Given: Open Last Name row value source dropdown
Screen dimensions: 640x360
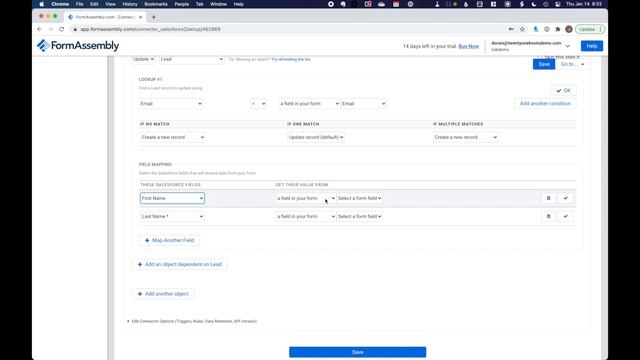Looking at the screenshot, I should click(x=306, y=216).
